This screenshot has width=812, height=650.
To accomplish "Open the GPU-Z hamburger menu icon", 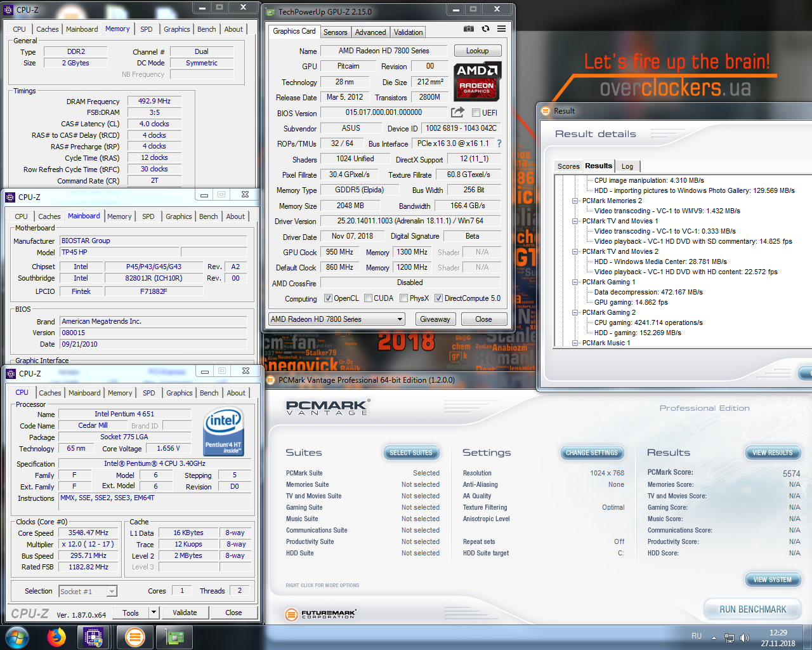I will (x=501, y=29).
